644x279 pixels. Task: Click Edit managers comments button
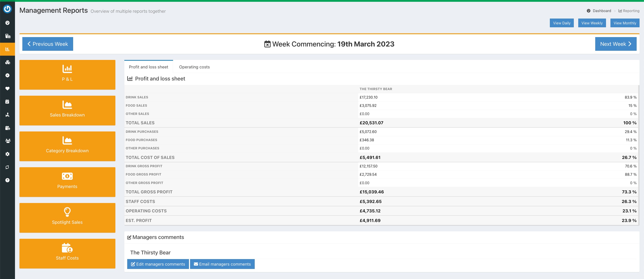[158, 264]
